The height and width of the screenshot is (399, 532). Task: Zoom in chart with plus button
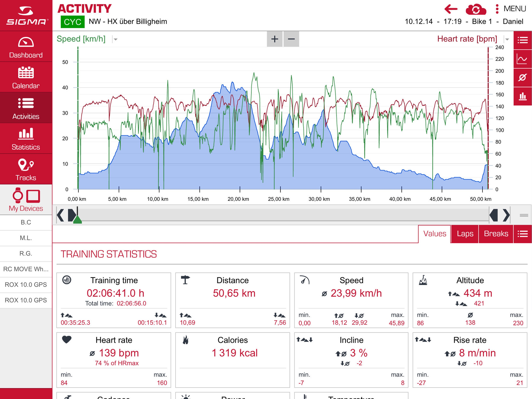point(274,39)
